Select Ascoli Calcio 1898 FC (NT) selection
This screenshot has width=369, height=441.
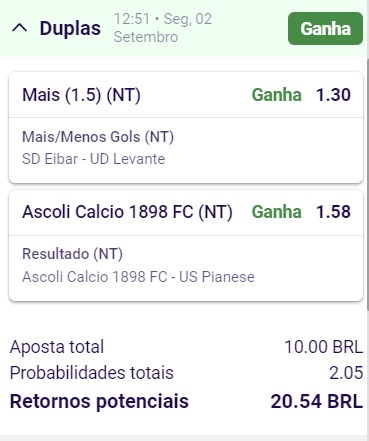(x=127, y=212)
